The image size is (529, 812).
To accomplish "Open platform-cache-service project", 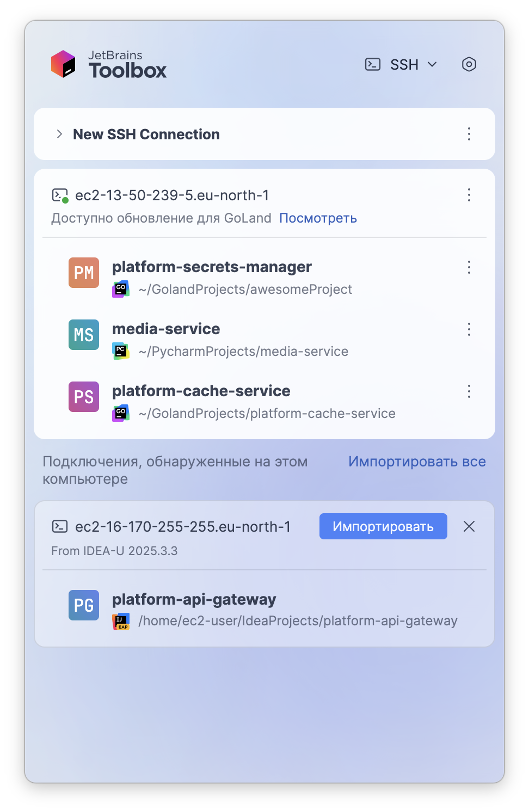I will [201, 391].
